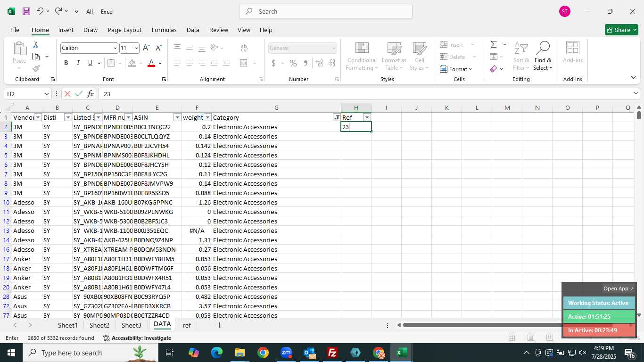Switch to the Sheet2 worksheet tab
This screenshot has width=644, height=362.
99,325
